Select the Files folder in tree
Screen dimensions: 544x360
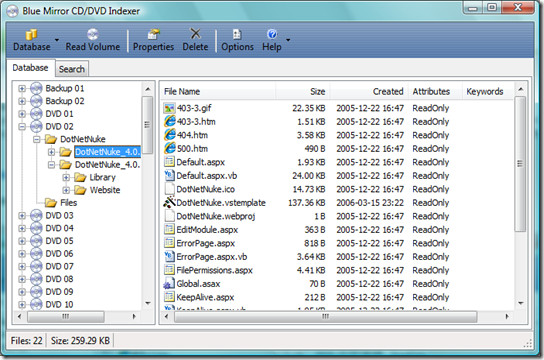(61, 203)
